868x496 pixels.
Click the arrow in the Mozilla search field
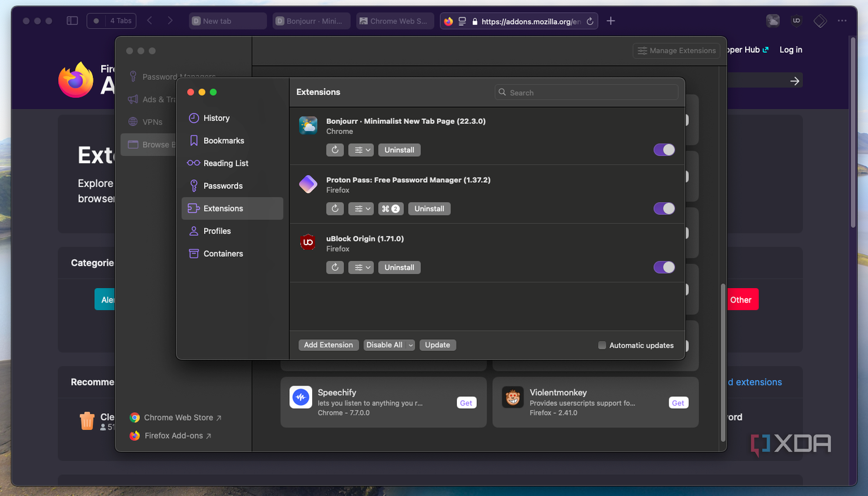pos(794,81)
